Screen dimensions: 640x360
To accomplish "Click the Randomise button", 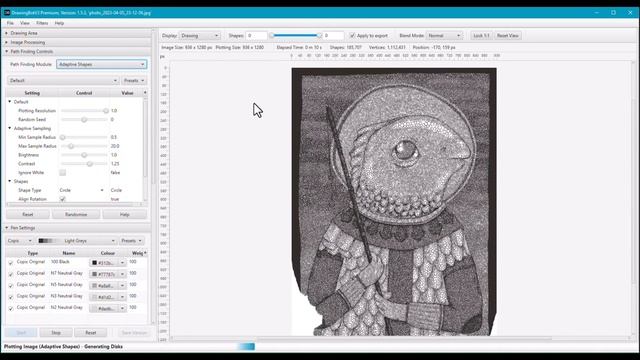I will click(x=76, y=214).
